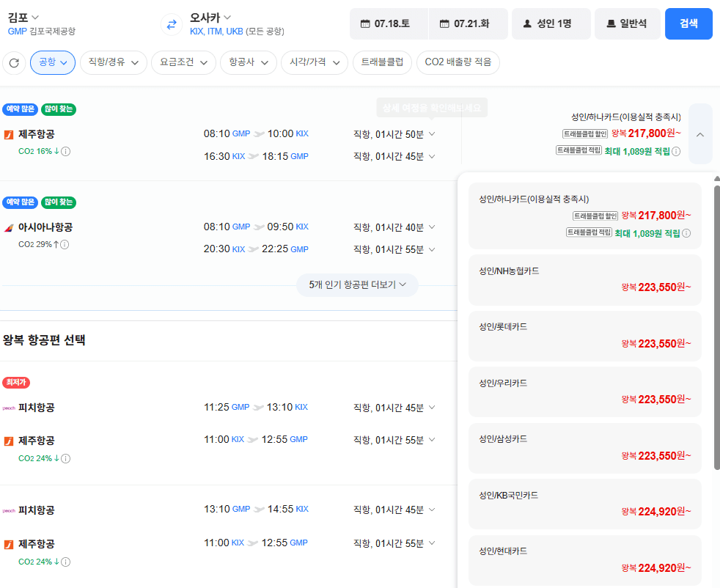Click GMP 김포국제공항 label
This screenshot has width=720, height=588.
click(41, 32)
